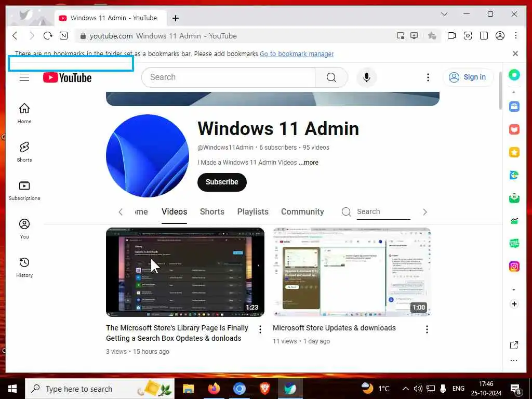Focus the channel Search input
Screen dimensions: 532x399
pos(383,212)
